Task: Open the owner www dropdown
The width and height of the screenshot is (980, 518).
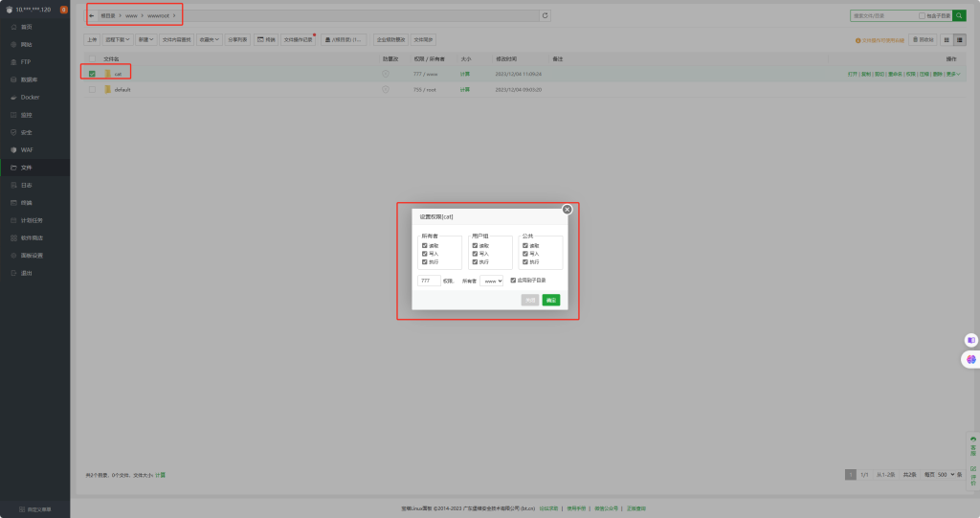Action: tap(491, 281)
